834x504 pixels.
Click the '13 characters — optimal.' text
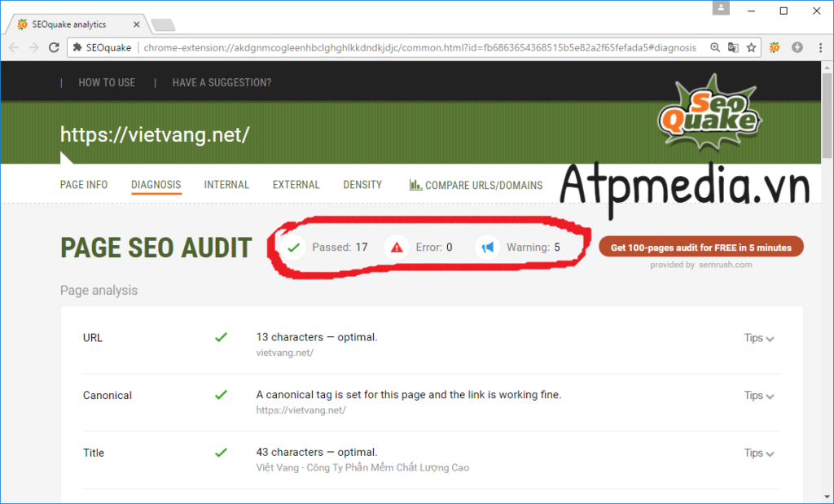pyautogui.click(x=317, y=337)
